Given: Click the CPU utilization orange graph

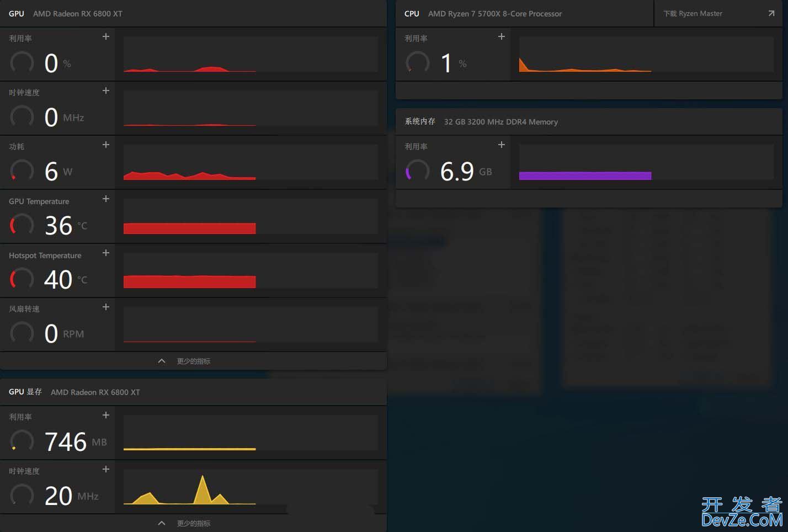Looking at the screenshot, I should tap(646, 55).
